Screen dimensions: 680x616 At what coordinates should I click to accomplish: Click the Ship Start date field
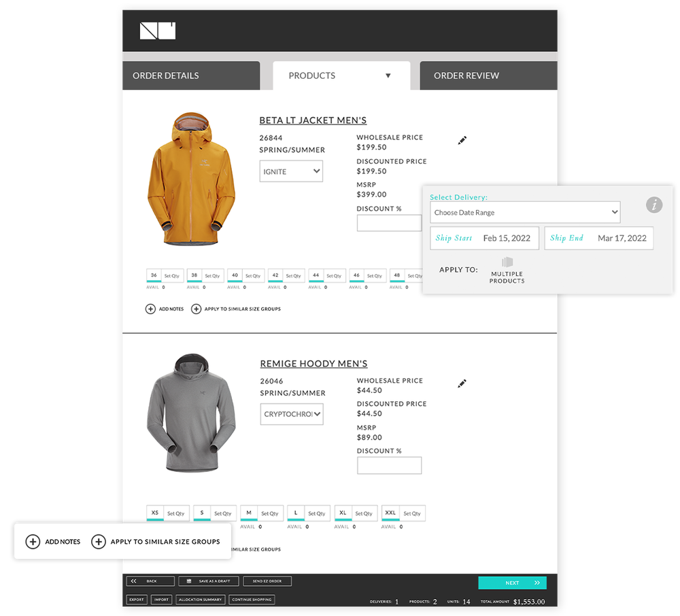point(484,238)
